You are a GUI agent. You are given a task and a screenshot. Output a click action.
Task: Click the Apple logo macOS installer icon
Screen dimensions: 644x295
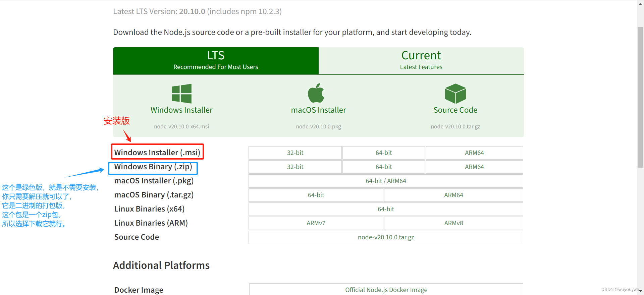316,93
